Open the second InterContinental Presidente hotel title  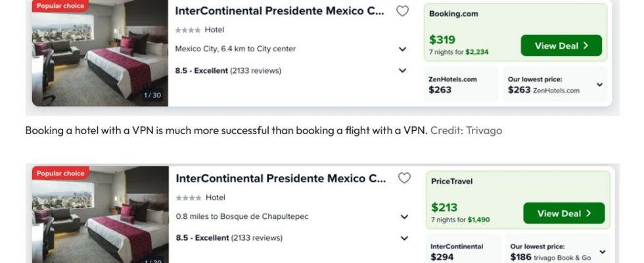[x=281, y=178]
